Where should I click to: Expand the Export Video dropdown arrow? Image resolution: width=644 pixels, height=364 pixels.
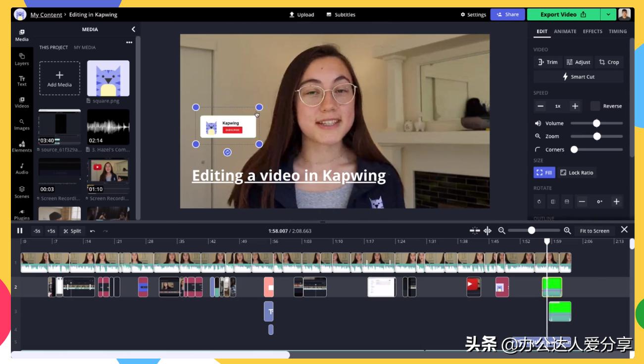coord(608,14)
